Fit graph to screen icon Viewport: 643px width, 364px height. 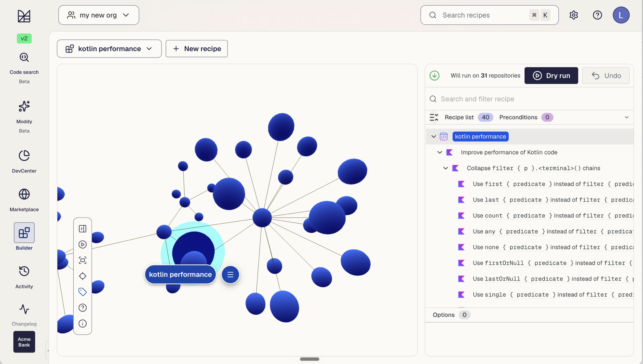click(83, 260)
